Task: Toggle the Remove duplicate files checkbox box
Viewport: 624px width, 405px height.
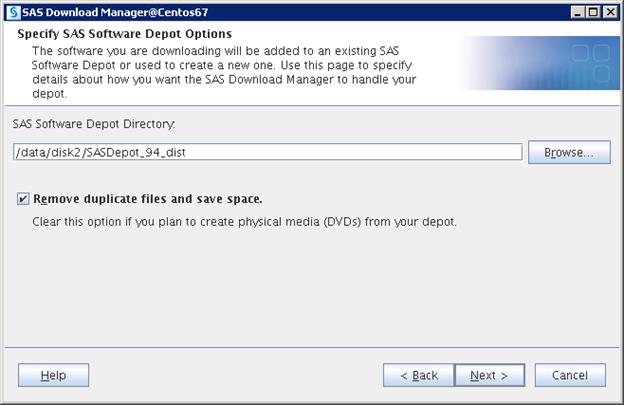Action: tap(23, 199)
